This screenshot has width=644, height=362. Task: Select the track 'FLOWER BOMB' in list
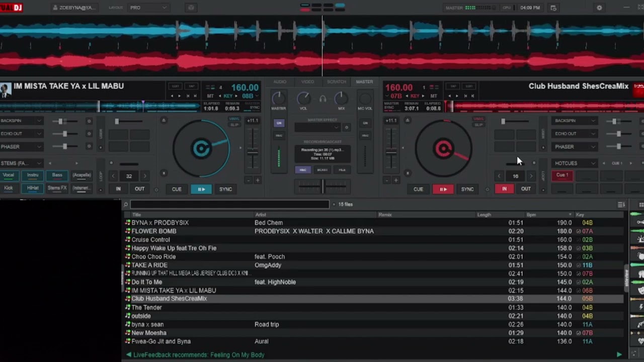(x=374, y=231)
